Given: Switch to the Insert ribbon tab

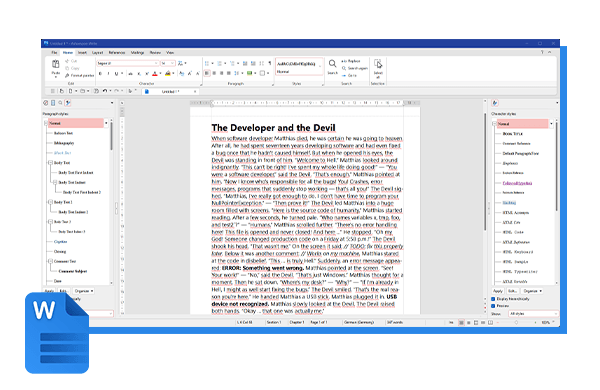Looking at the screenshot, I should click(82, 52).
